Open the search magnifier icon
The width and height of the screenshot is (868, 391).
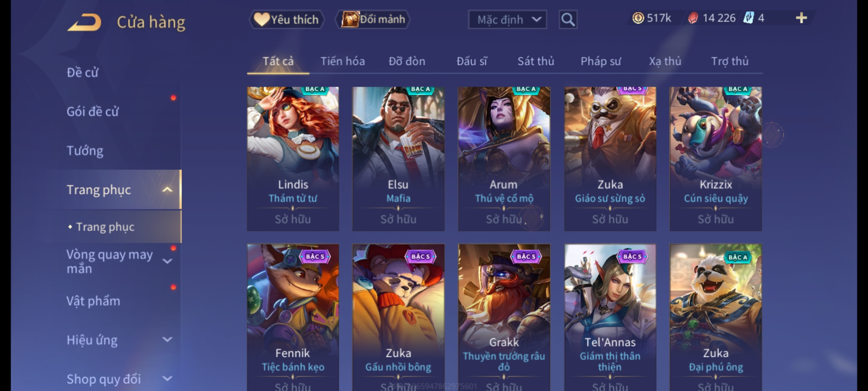tap(568, 20)
